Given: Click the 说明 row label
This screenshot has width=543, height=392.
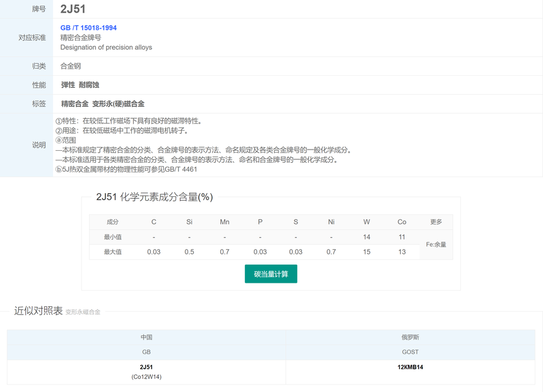Looking at the screenshot, I should point(39,145).
